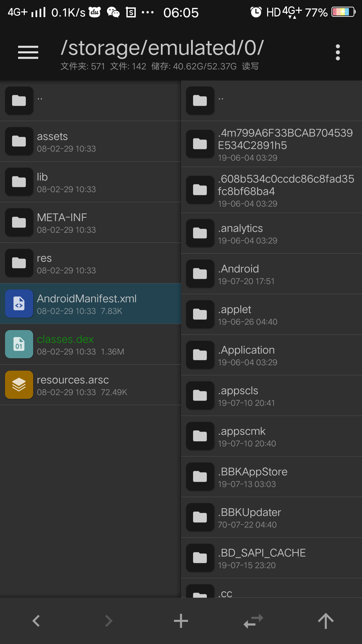362x644 pixels.
Task: Open the lib folder
Action: pos(90,182)
